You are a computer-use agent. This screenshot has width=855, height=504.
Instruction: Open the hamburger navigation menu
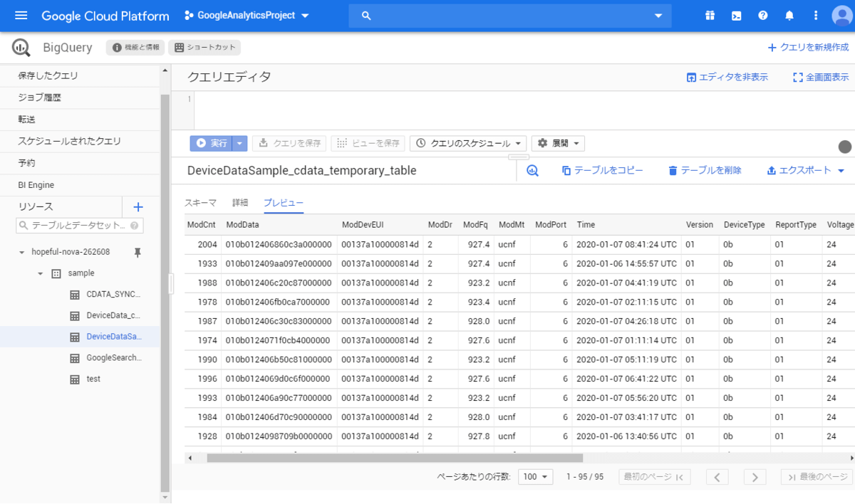(x=21, y=16)
